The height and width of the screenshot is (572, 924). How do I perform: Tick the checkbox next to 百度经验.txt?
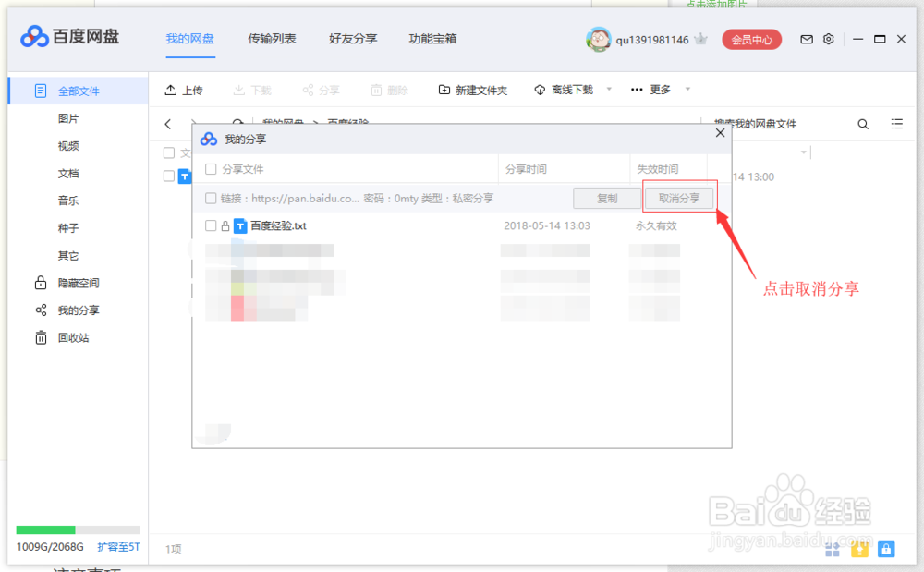210,225
